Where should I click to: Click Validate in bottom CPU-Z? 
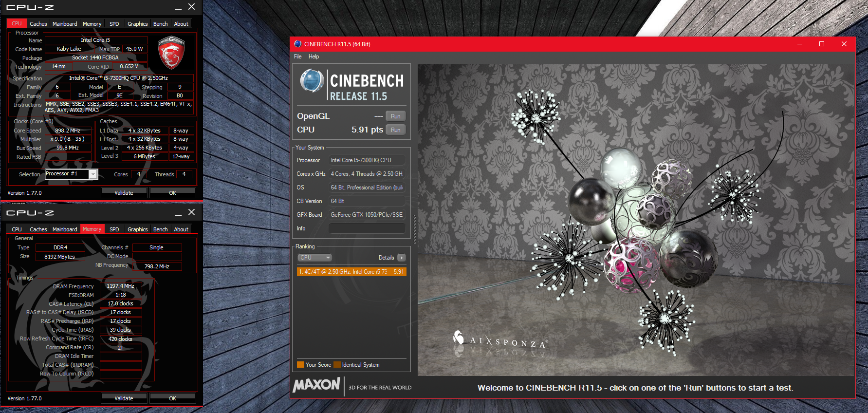click(x=124, y=398)
